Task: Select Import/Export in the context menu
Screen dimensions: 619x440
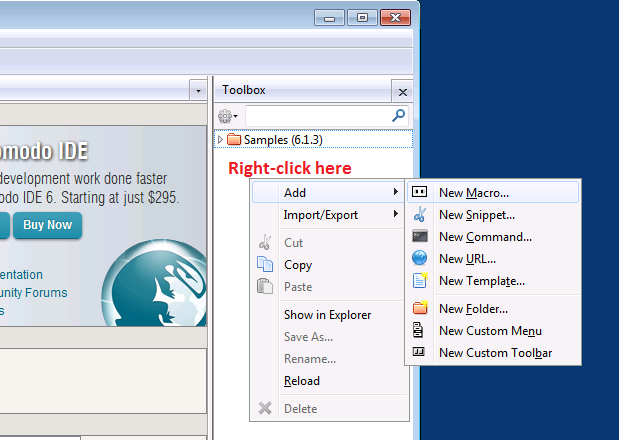Action: point(329,215)
